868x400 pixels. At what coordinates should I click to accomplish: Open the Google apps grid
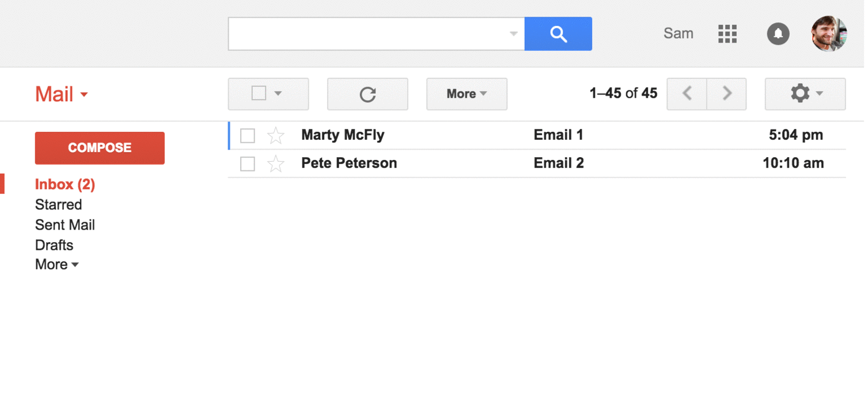click(x=727, y=34)
